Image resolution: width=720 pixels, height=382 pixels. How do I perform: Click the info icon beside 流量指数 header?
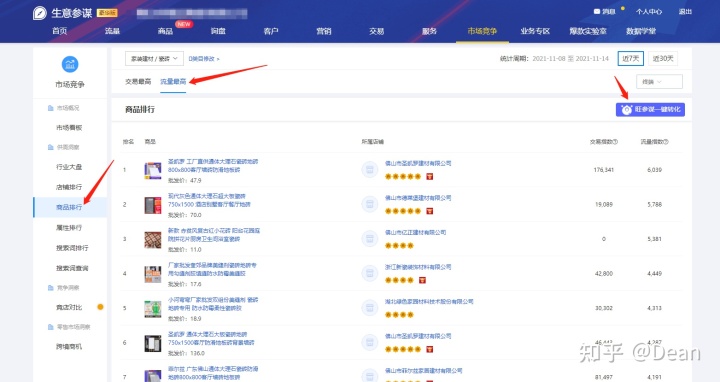point(666,142)
